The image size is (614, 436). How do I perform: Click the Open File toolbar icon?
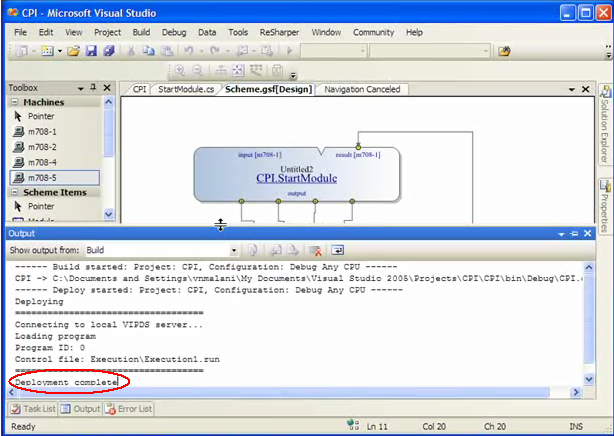pos(73,51)
